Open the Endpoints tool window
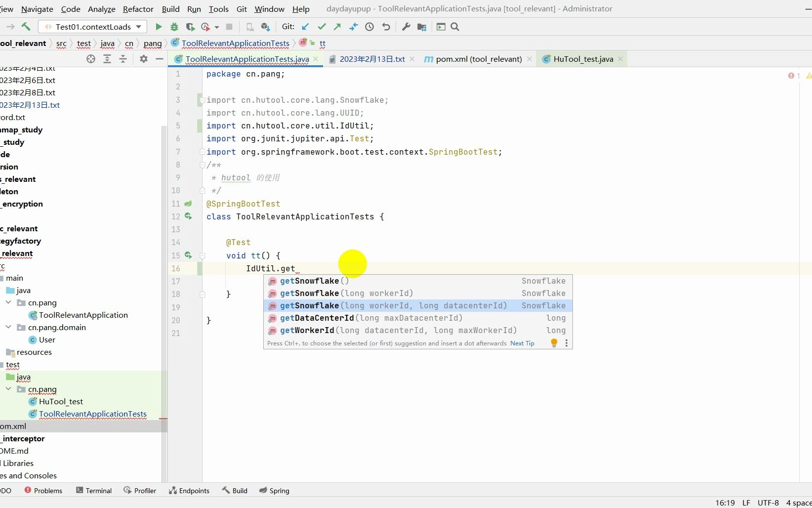Image resolution: width=812 pixels, height=508 pixels. click(189, 490)
